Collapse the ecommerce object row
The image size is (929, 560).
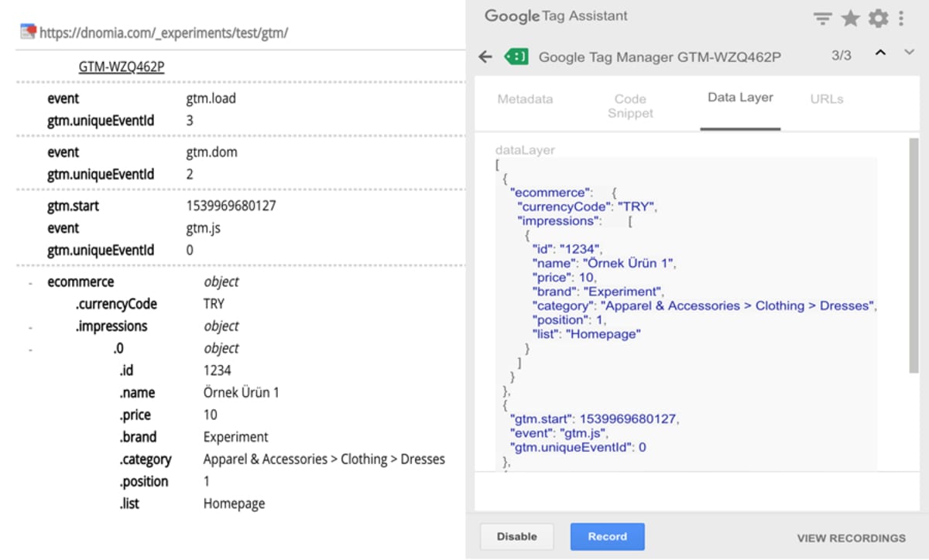pyautogui.click(x=29, y=282)
